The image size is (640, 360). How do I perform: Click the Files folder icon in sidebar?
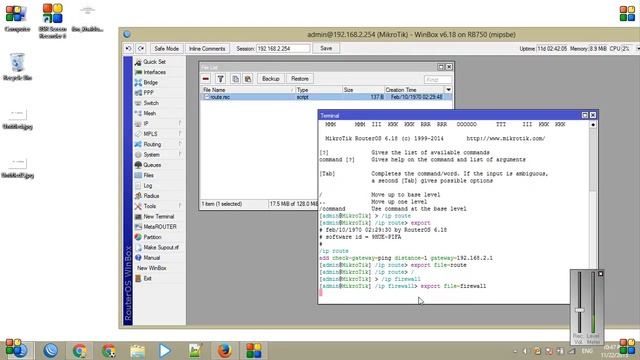point(138,175)
